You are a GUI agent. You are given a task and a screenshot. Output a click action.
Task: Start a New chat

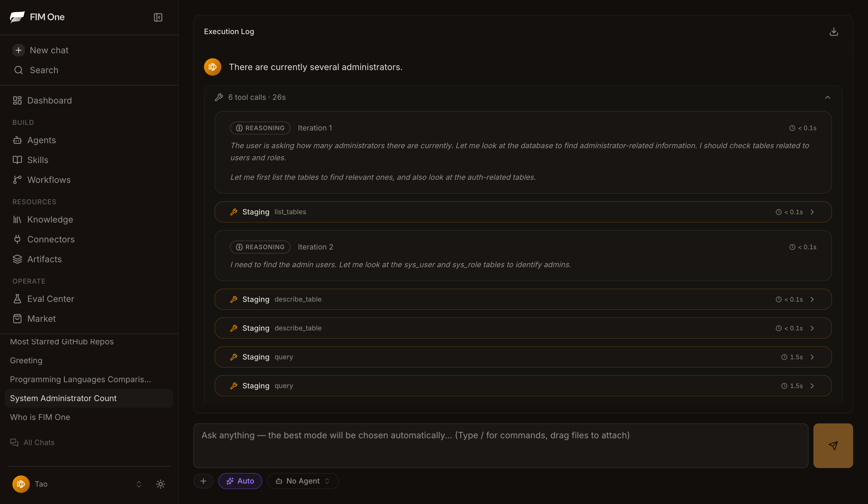click(x=49, y=50)
